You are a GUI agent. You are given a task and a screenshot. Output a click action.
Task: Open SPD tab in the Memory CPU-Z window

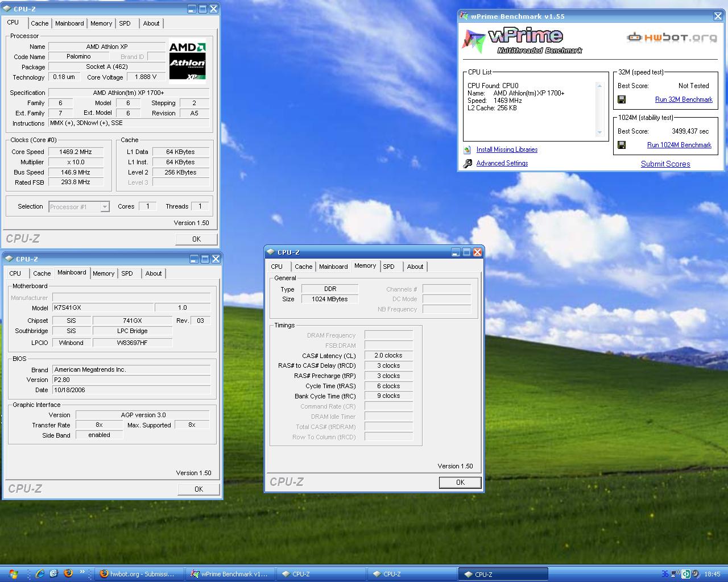tap(389, 267)
